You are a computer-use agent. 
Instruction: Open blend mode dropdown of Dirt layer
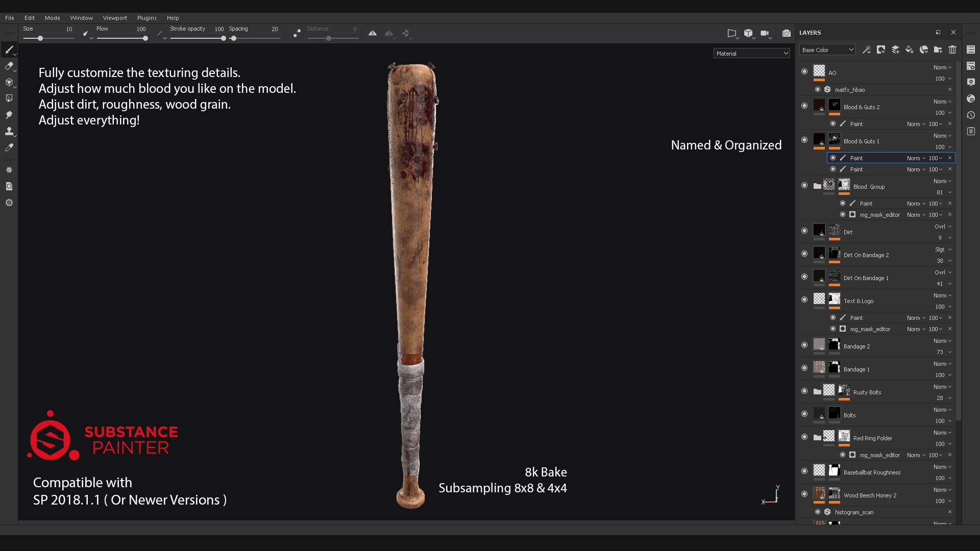point(943,227)
